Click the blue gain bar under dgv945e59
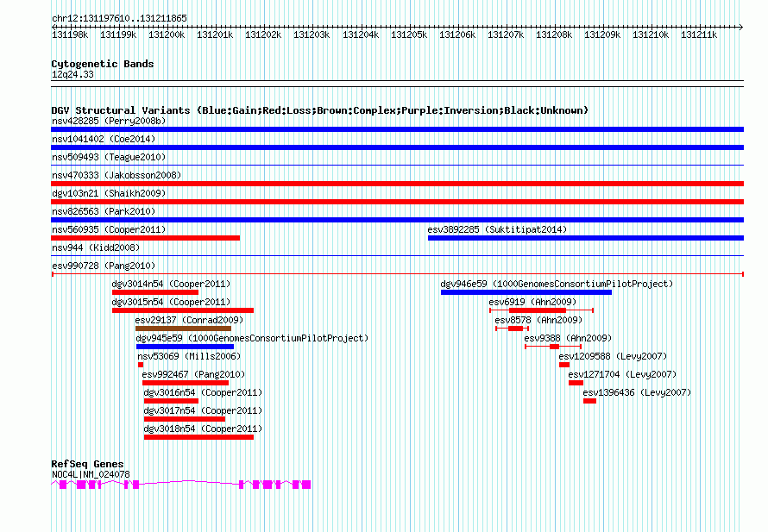The image size is (768, 532). click(186, 347)
